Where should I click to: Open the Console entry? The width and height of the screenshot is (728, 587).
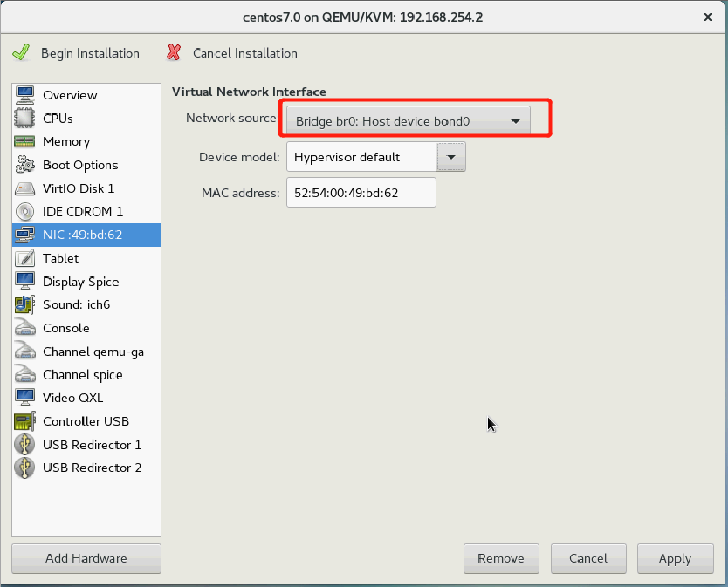point(86,328)
